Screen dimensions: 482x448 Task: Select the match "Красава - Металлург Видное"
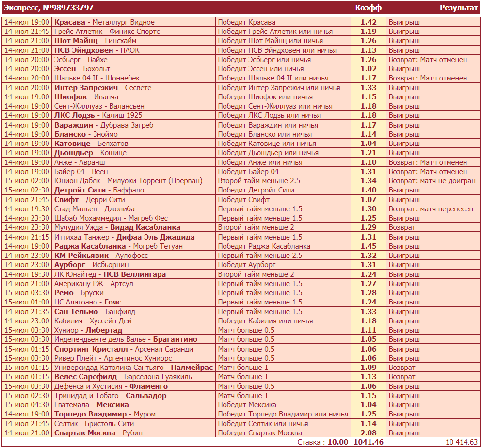105,22
